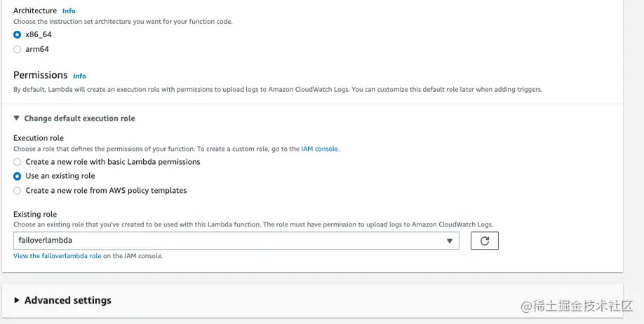This screenshot has width=644, height=324.
Task: Click View the failoverlambda role link
Action: tap(58, 256)
